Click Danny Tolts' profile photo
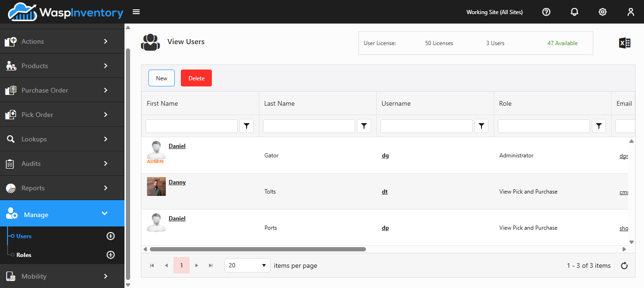The height and width of the screenshot is (288, 644). pyautogui.click(x=156, y=187)
